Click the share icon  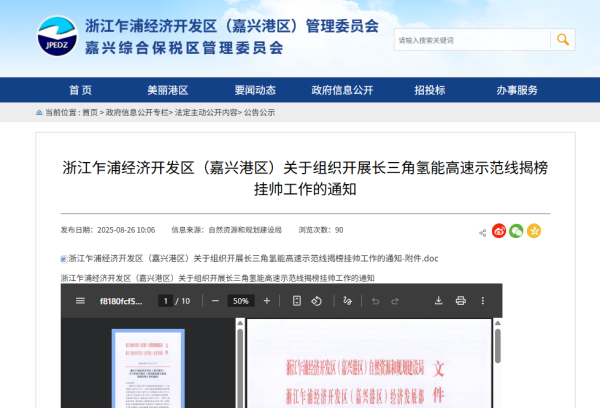pyautogui.click(x=483, y=233)
